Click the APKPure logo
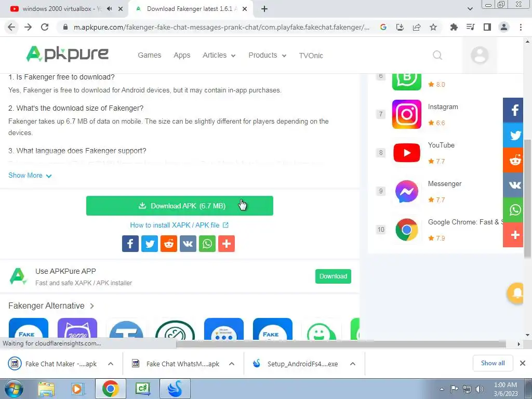 (67, 54)
